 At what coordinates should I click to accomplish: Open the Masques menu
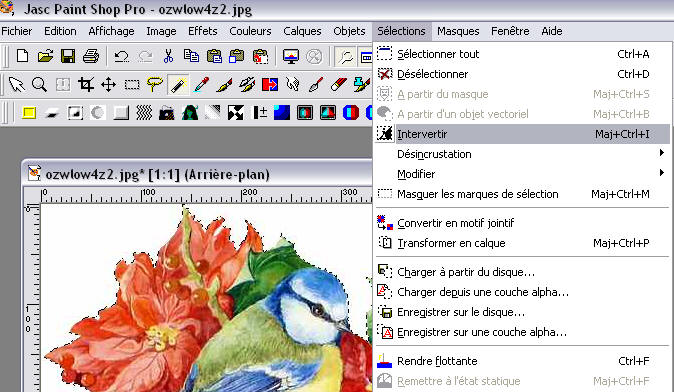coord(458,31)
